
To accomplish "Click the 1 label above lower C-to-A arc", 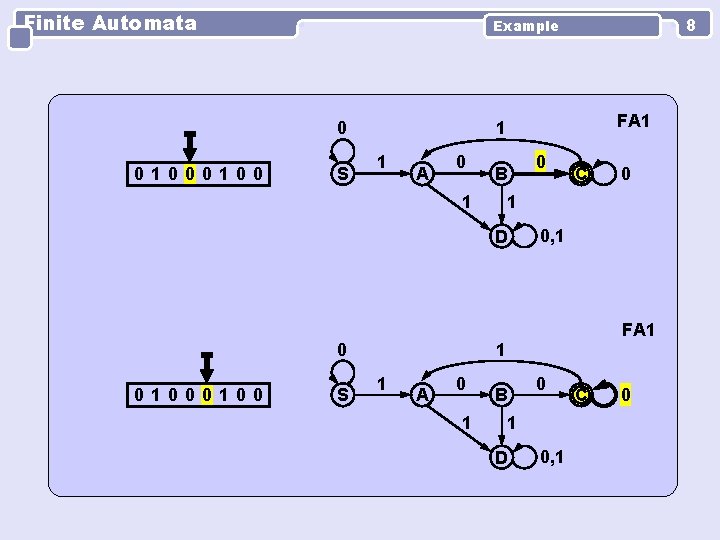I will (501, 350).
